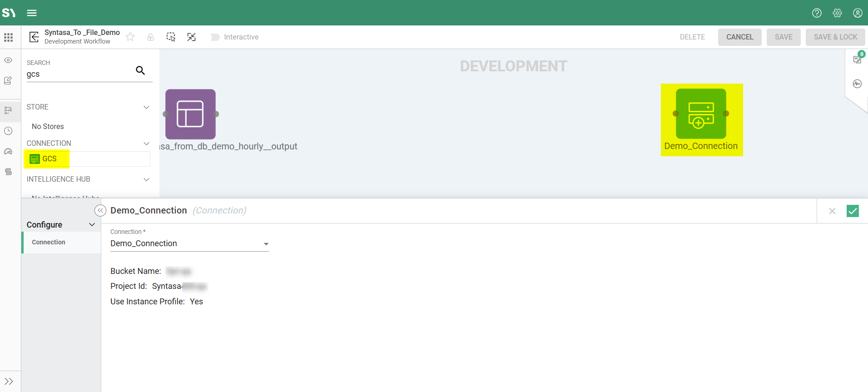
Task: Mark workflow as favorite with star
Action: pyautogui.click(x=130, y=37)
